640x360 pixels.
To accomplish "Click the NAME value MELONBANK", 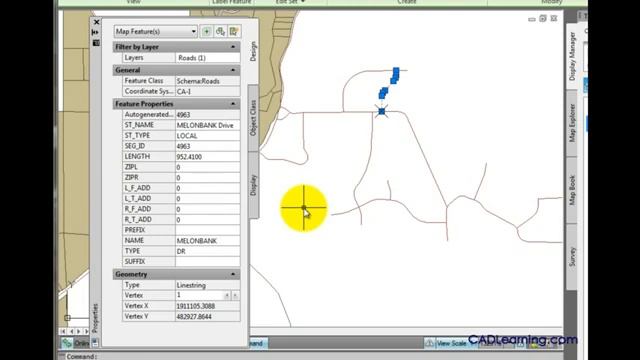I will 207,241.
